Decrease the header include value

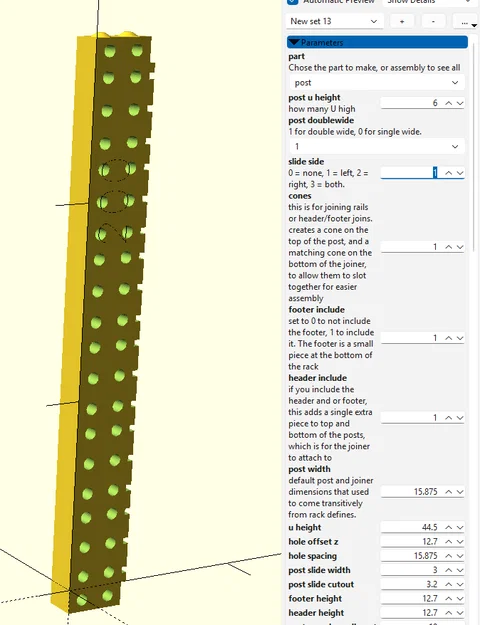click(460, 417)
